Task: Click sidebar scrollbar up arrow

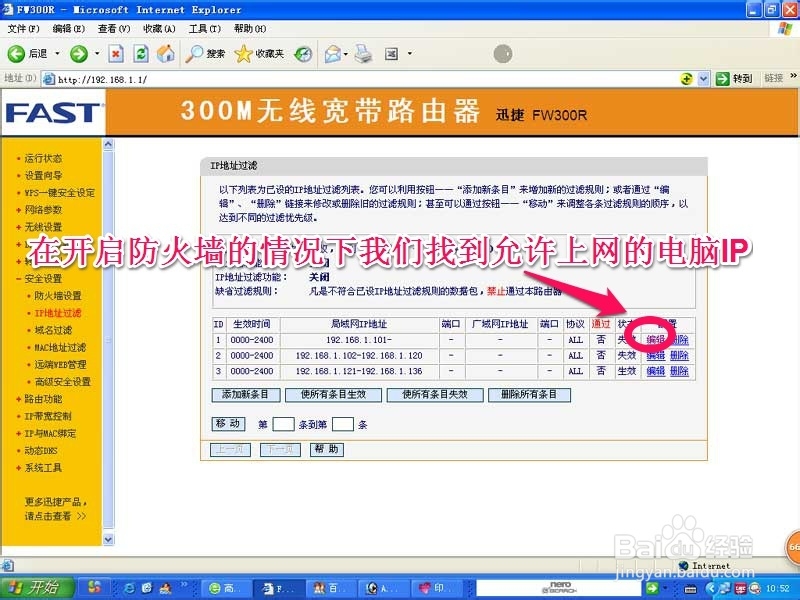Action: pos(108,144)
